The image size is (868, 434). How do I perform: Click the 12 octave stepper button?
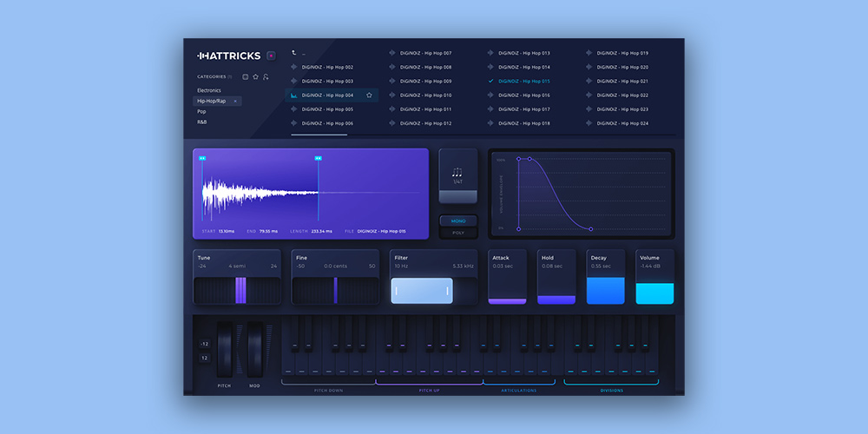(204, 358)
